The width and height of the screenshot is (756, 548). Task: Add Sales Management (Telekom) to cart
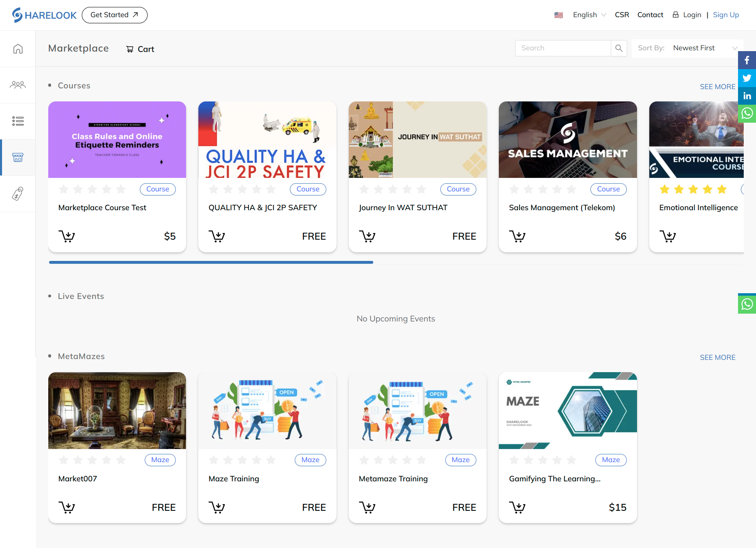[517, 236]
